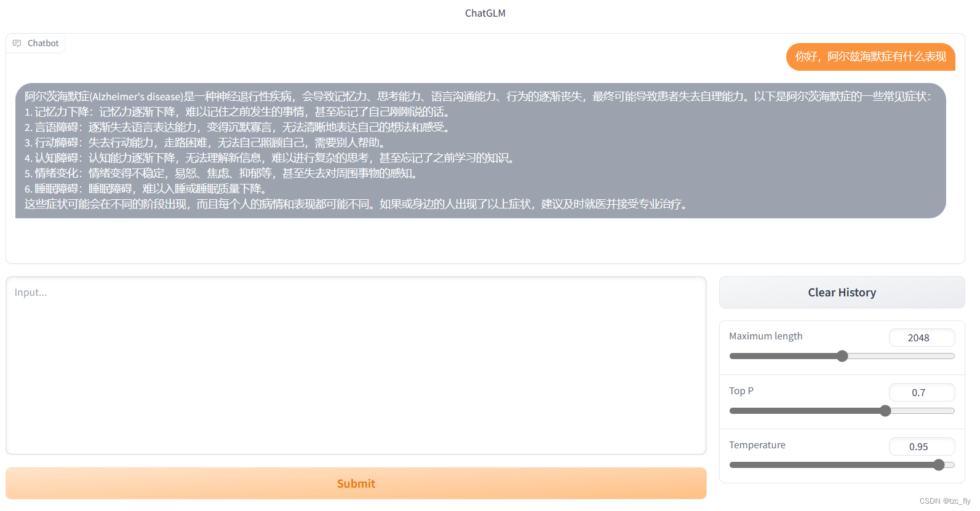
Task: Click the line starting "2. 言语障碍"
Action: [x=239, y=127]
